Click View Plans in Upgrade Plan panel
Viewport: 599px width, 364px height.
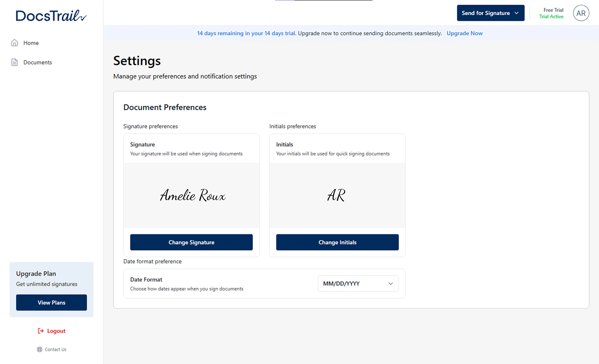[51, 302]
